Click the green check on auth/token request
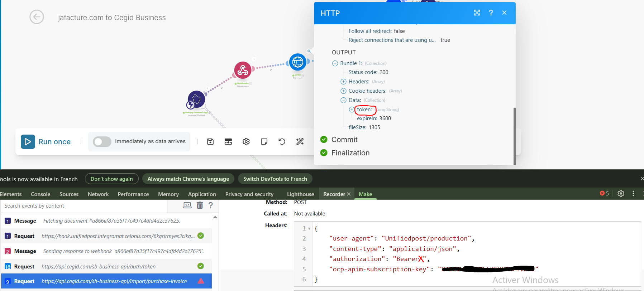Screen dimensions: 644x291 [x=201, y=266]
